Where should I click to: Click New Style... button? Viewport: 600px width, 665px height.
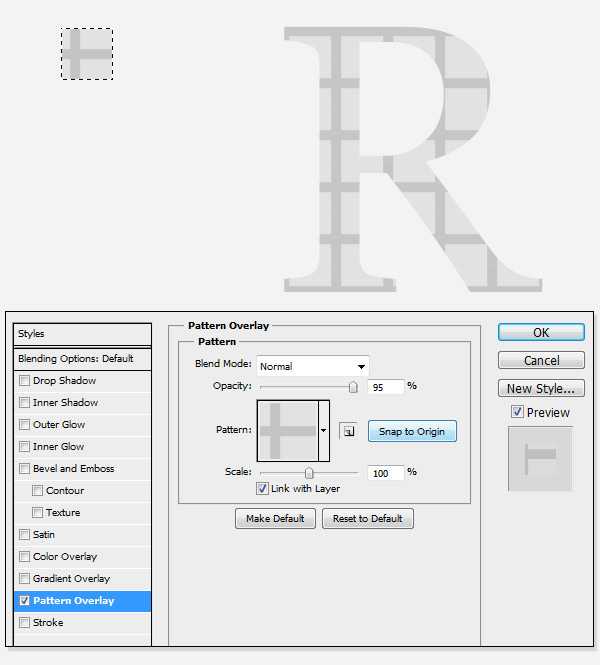(541, 388)
